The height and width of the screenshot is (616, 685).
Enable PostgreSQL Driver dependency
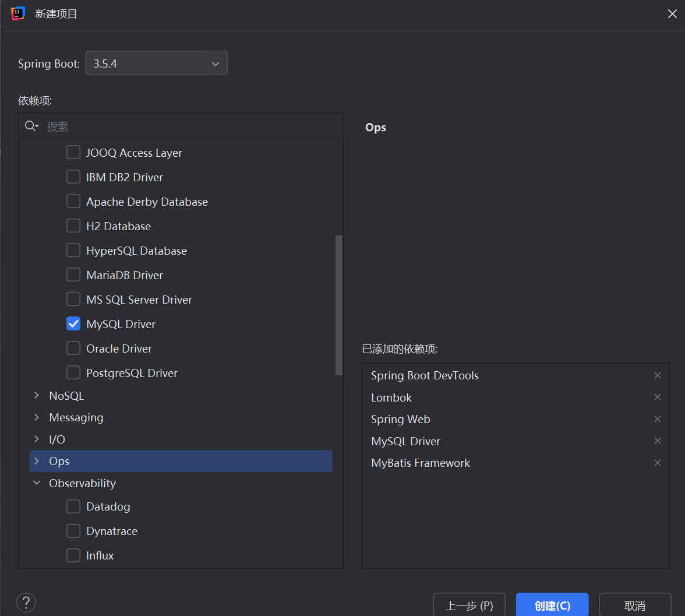tap(73, 373)
